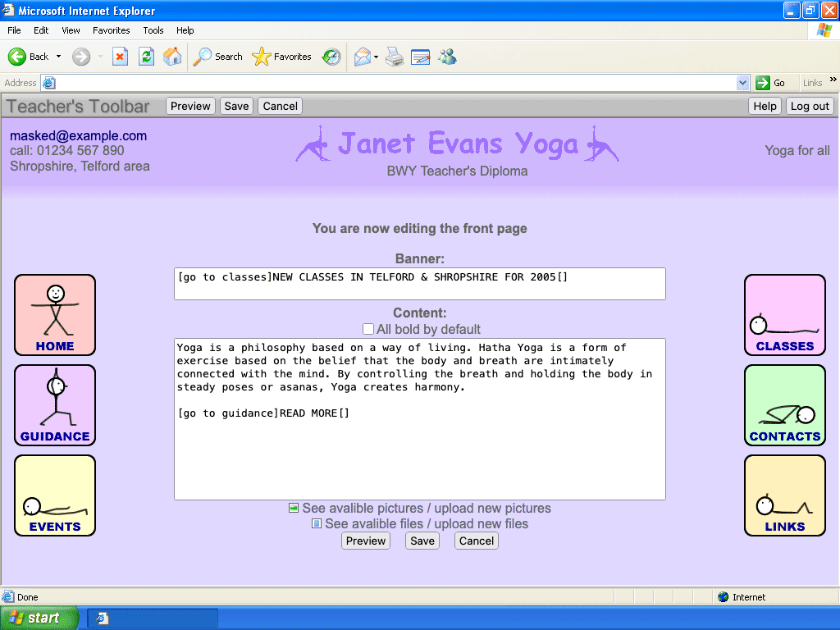Click Cancel in Teacher's Toolbar

tap(281, 106)
